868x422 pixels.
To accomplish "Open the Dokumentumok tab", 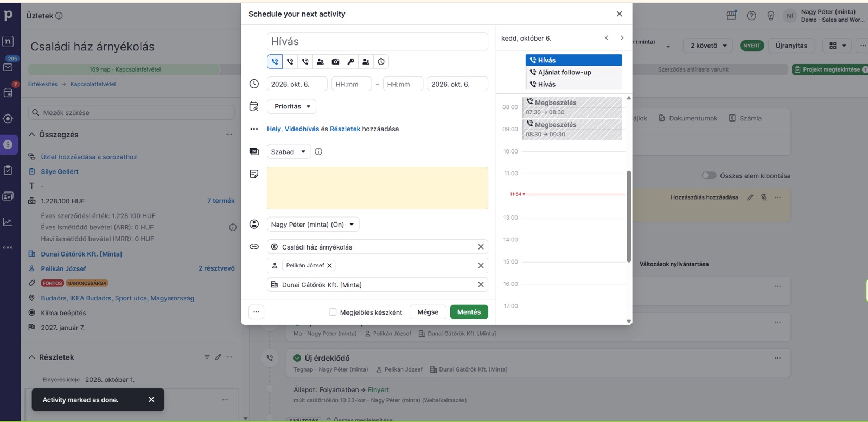I will coord(688,118).
